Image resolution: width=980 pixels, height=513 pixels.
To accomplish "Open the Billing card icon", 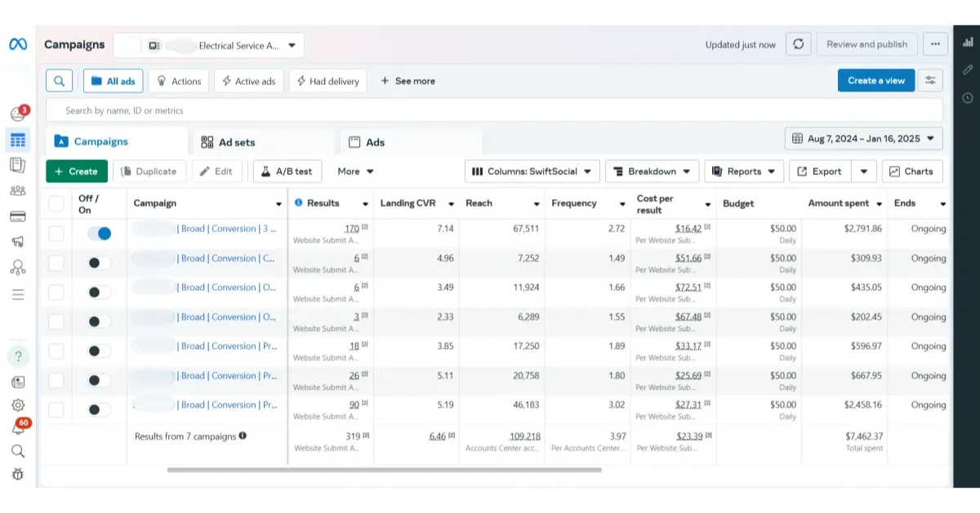I will pos(18,216).
